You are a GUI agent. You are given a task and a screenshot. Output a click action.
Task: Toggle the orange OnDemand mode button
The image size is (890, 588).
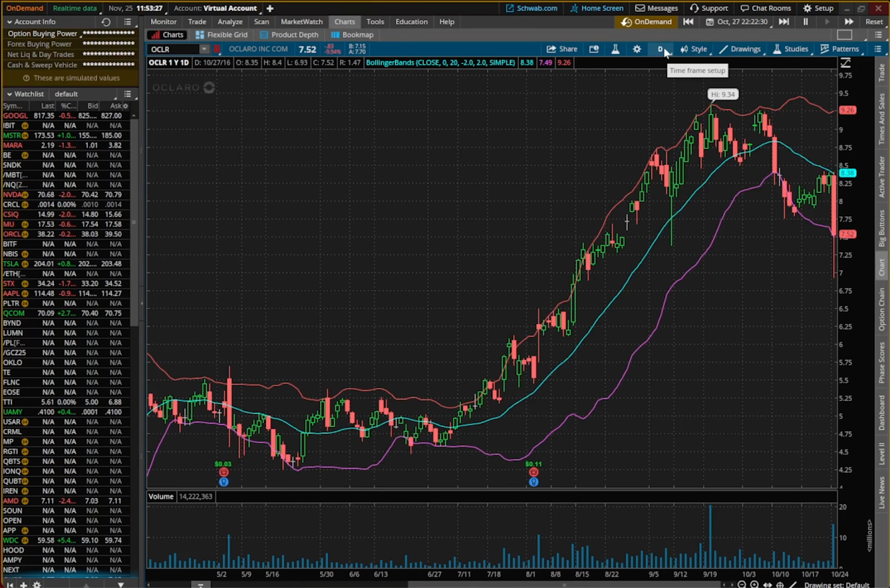(x=646, y=22)
